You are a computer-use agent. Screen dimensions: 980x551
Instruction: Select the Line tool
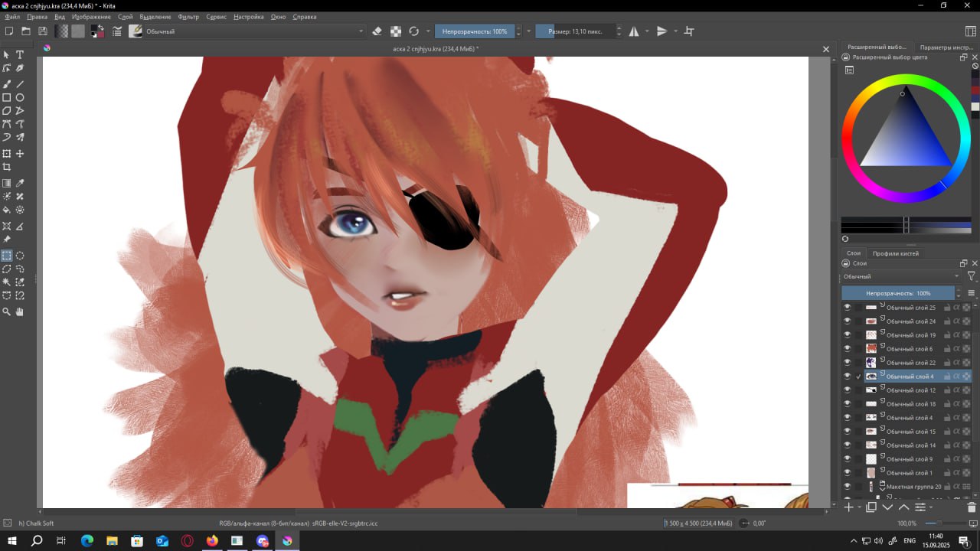click(x=20, y=84)
